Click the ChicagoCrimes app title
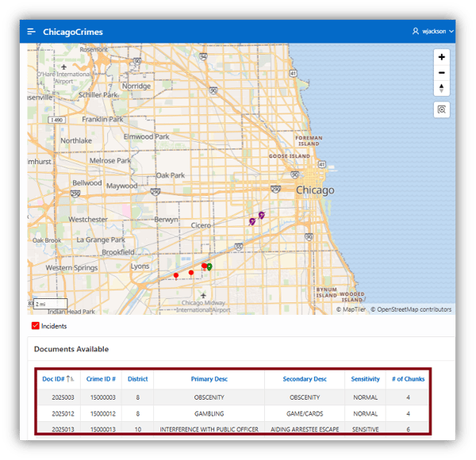476x460 pixels. 73,32
